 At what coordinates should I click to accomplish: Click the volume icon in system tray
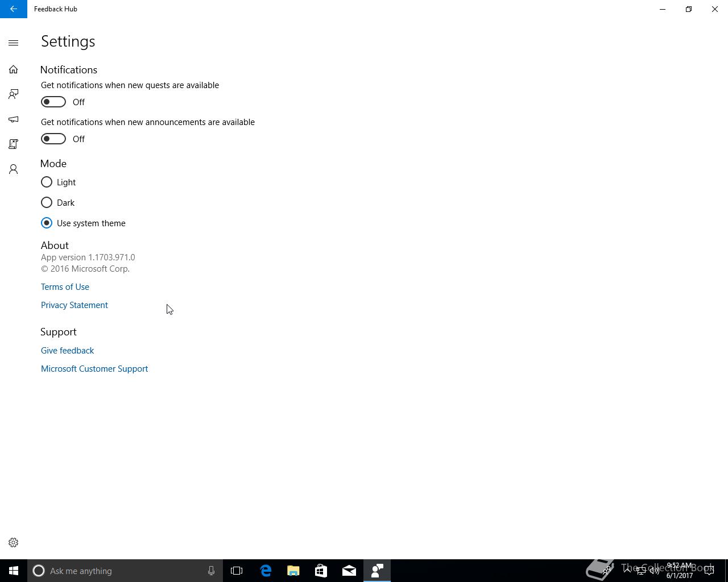[655, 571]
